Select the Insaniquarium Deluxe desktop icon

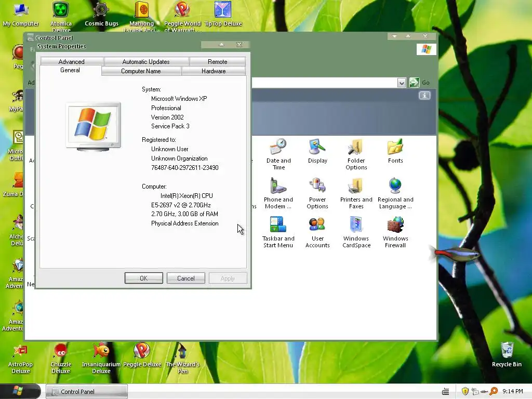(101, 359)
